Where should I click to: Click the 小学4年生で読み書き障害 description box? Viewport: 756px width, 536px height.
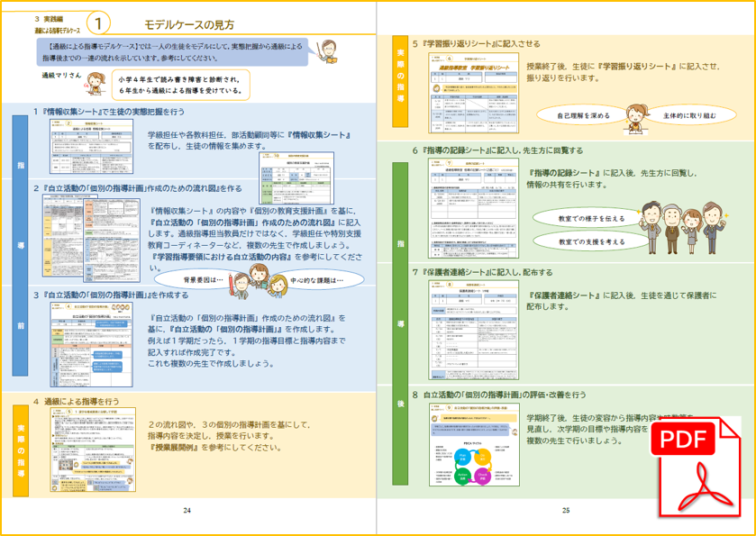tap(181, 84)
